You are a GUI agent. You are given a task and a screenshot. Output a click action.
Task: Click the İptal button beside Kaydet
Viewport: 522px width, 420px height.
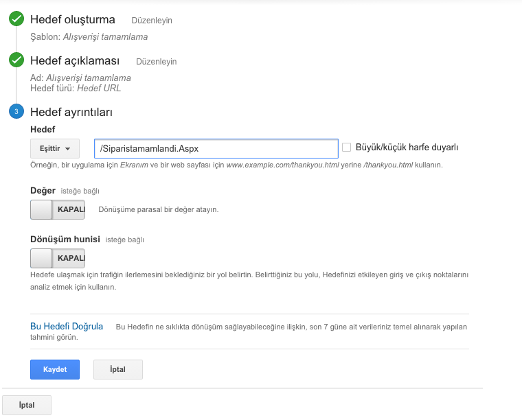click(118, 369)
